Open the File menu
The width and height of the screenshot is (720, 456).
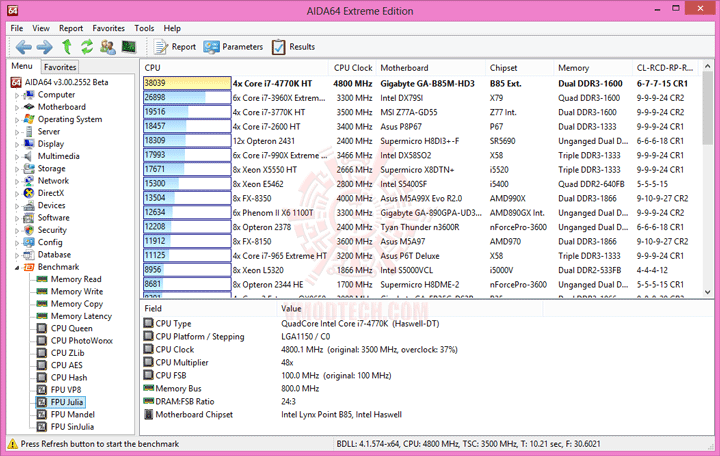pyautogui.click(x=17, y=28)
